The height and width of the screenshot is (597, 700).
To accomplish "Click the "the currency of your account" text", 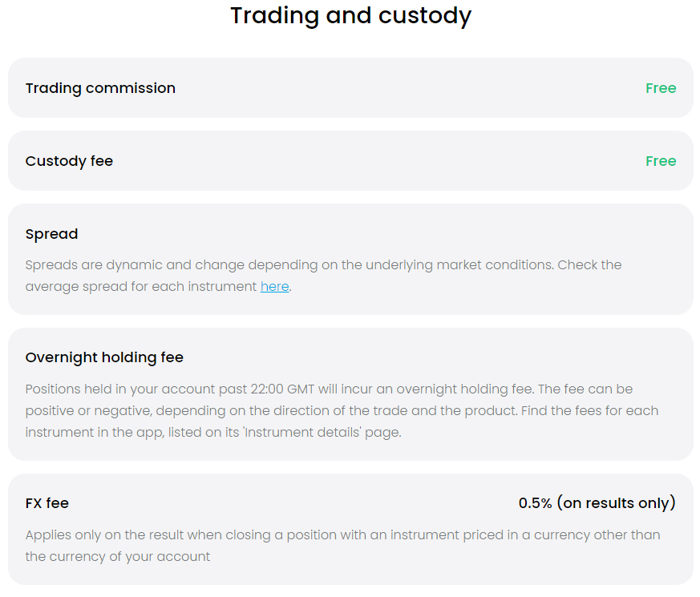I will (x=117, y=556).
